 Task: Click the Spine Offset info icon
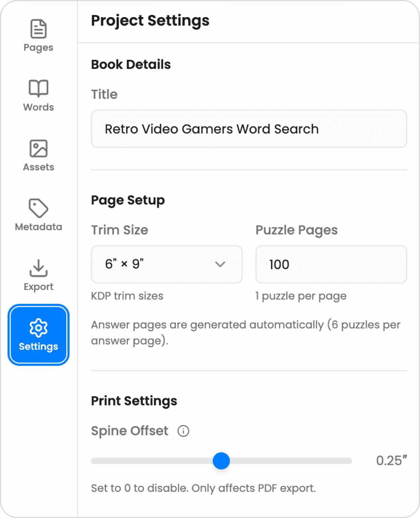tap(183, 431)
